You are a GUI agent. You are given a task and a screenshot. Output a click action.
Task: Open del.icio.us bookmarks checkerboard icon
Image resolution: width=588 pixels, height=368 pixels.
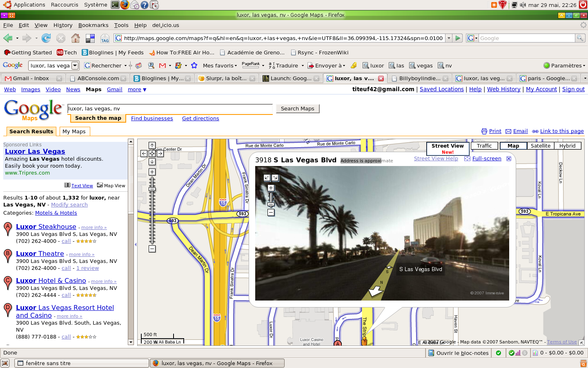tap(90, 38)
